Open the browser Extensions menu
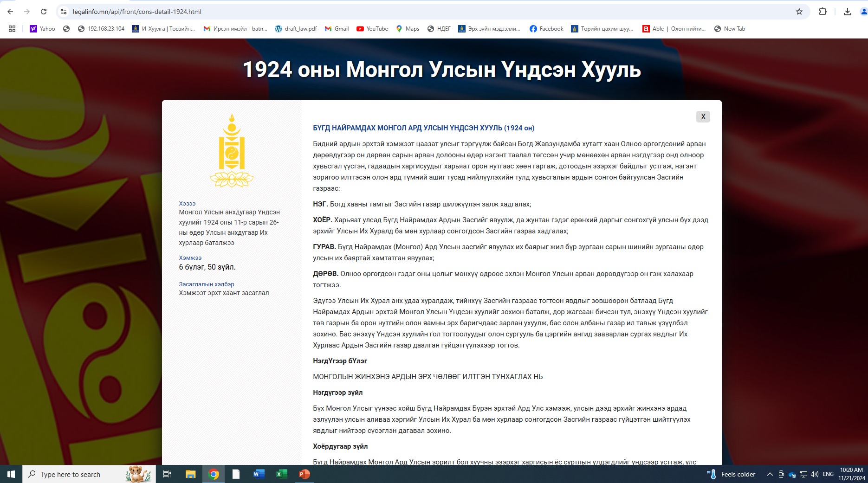868x483 pixels. point(822,12)
